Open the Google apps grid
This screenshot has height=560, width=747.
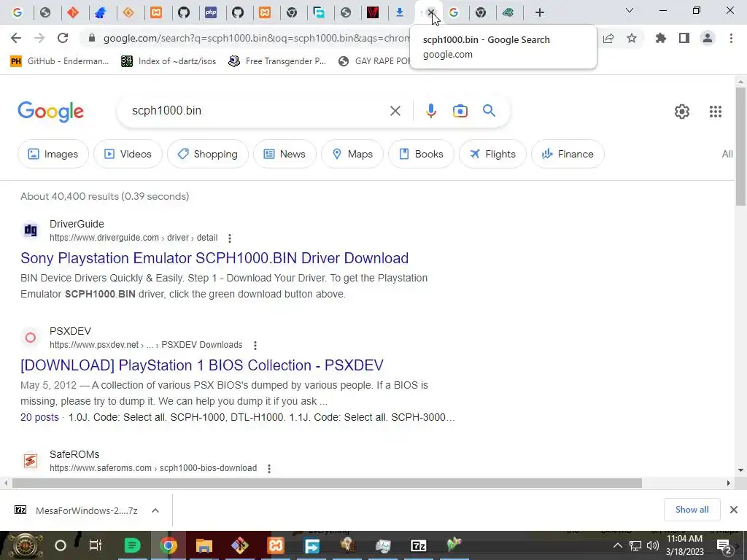tap(715, 112)
